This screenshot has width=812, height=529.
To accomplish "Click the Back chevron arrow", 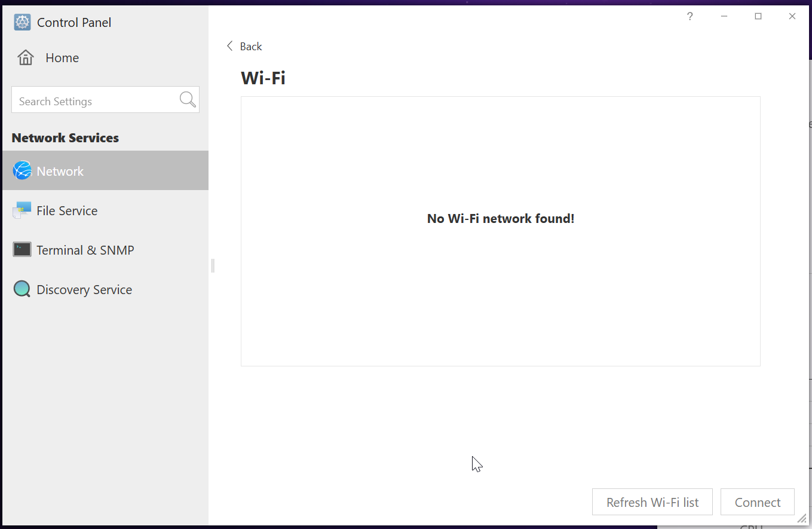I will tap(229, 46).
